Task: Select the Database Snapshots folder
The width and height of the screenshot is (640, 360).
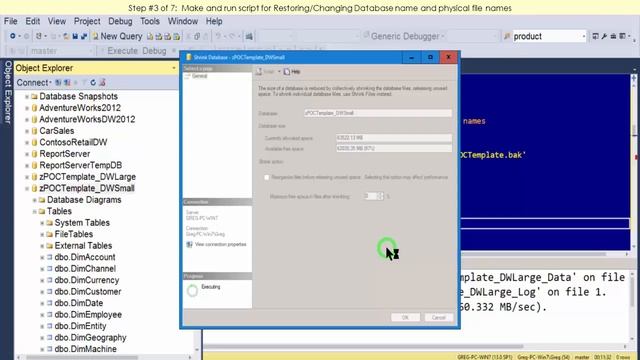Action: coord(78,96)
